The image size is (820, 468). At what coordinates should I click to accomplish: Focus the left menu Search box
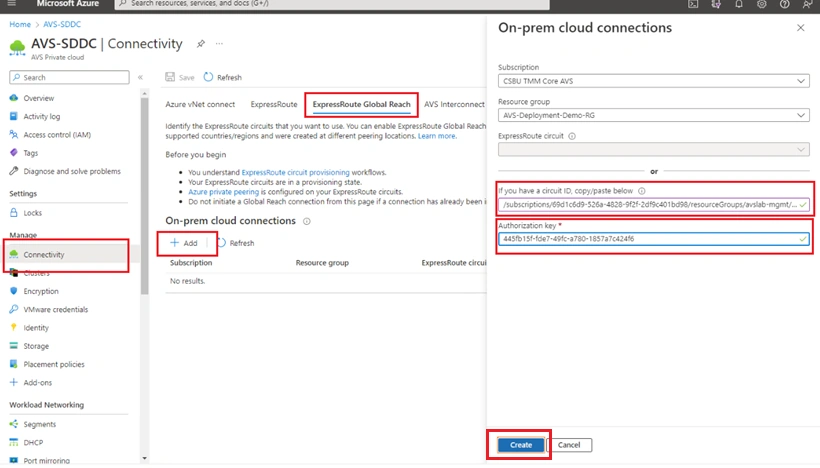[x=69, y=77]
